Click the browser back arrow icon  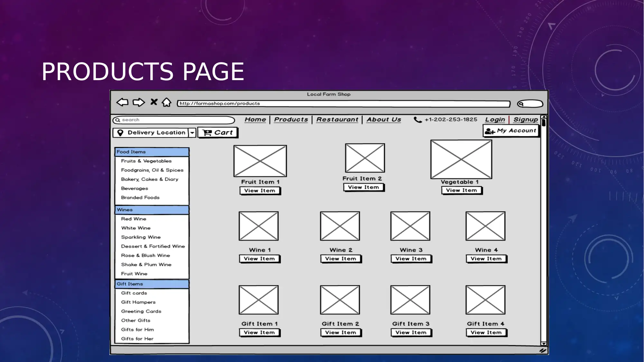tap(122, 103)
